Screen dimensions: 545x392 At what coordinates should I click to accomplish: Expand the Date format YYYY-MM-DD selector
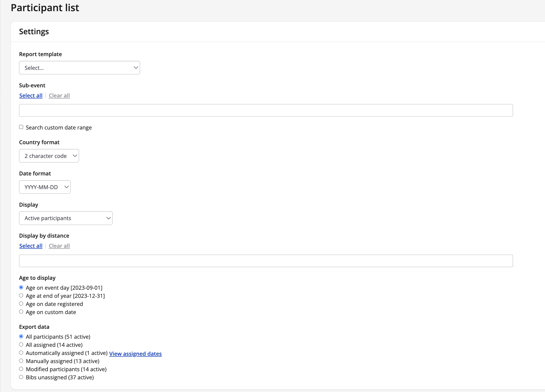click(44, 187)
